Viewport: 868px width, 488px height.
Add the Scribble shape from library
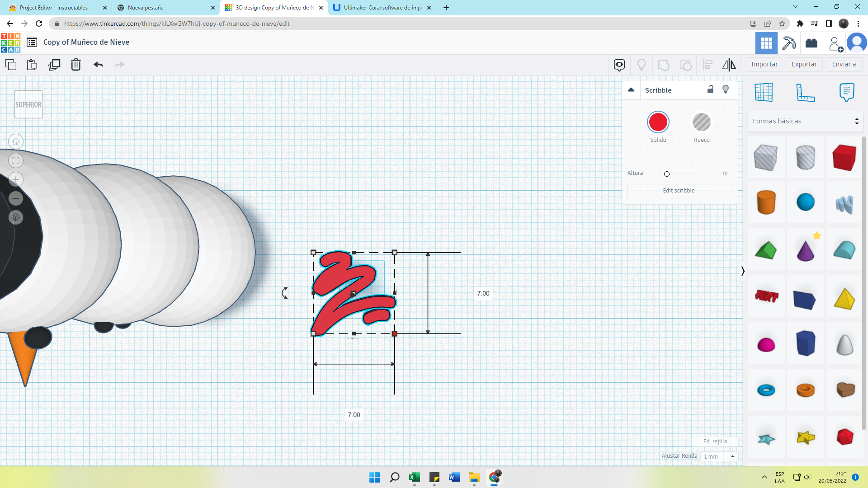[844, 204]
